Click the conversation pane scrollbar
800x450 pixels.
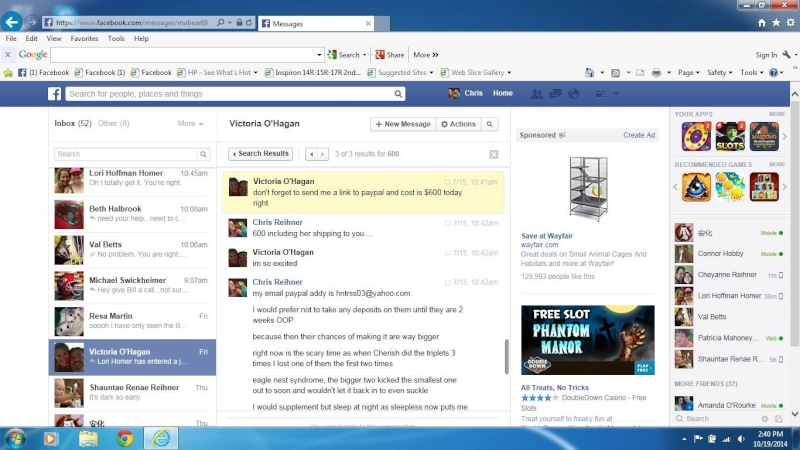pos(506,356)
